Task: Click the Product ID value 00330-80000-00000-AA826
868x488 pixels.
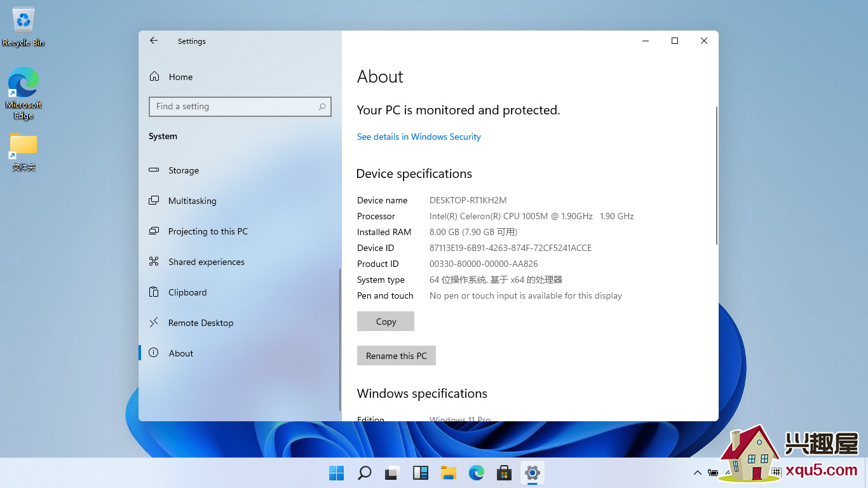Action: click(484, 264)
